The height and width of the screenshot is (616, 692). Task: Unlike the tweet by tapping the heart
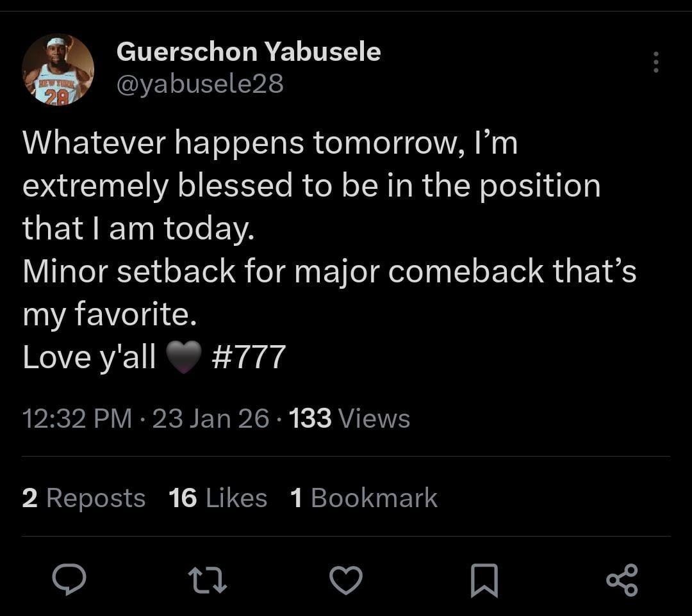click(346, 581)
